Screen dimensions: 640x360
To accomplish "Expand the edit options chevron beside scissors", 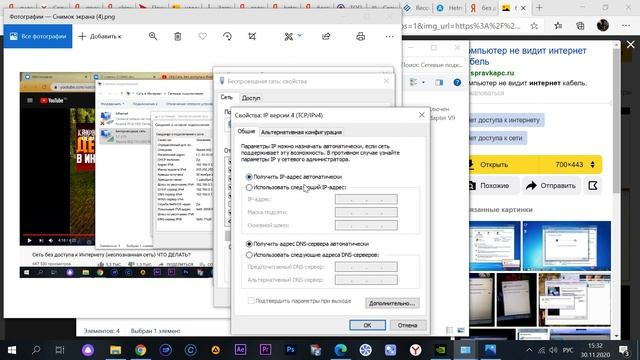I will point(300,36).
